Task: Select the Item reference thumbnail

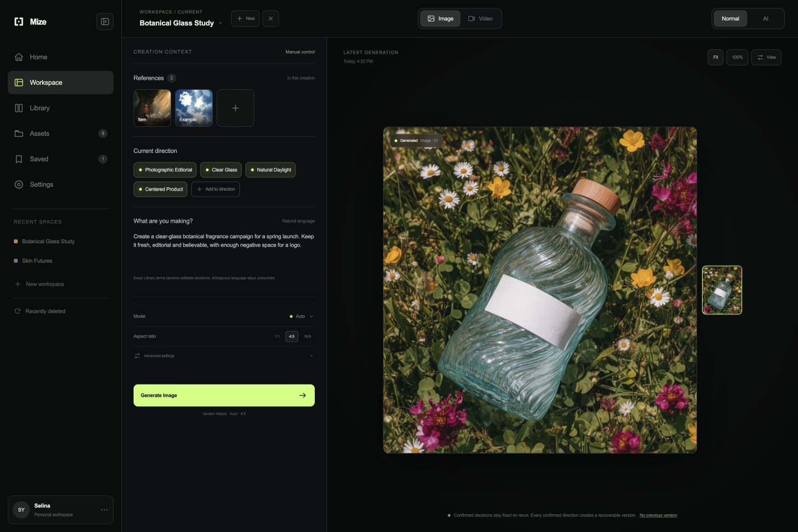Action: coord(152,108)
